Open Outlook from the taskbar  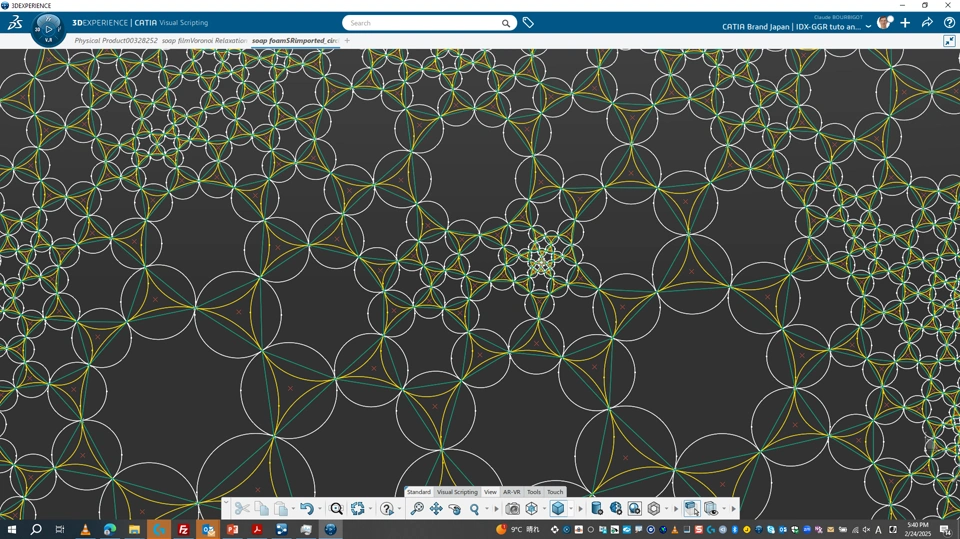click(x=208, y=529)
